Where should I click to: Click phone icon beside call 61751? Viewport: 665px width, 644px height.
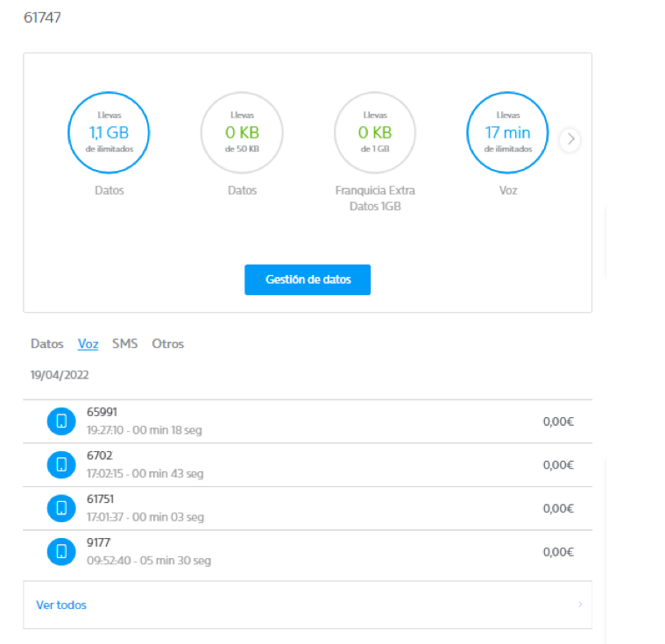click(x=61, y=507)
